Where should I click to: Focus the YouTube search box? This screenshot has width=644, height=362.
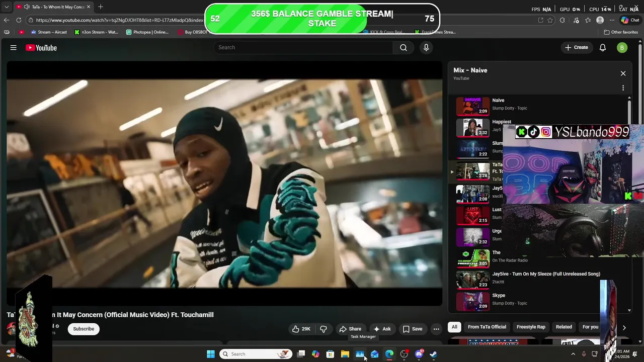304,47
